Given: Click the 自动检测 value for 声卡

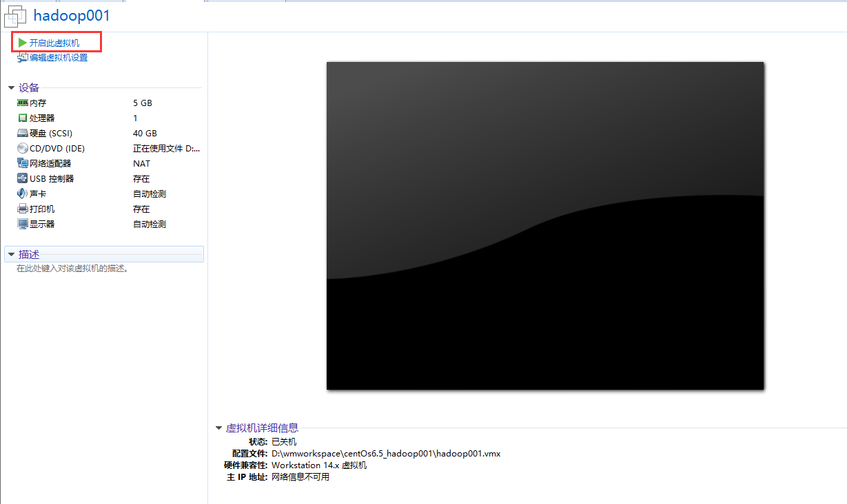Looking at the screenshot, I should [150, 193].
